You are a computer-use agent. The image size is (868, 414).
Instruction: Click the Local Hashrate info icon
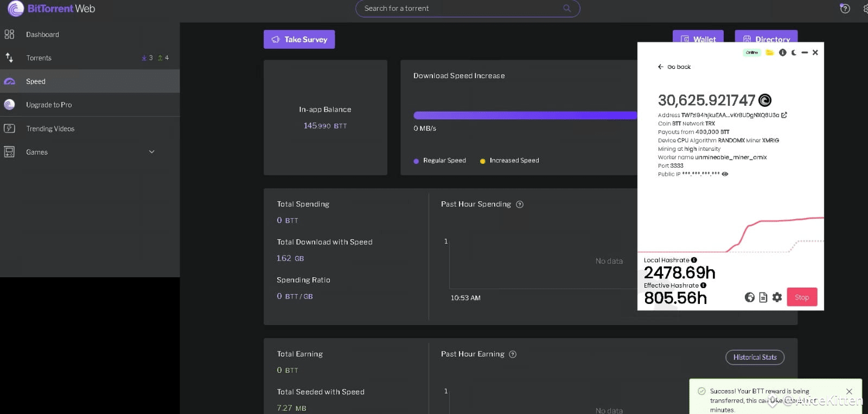click(694, 260)
